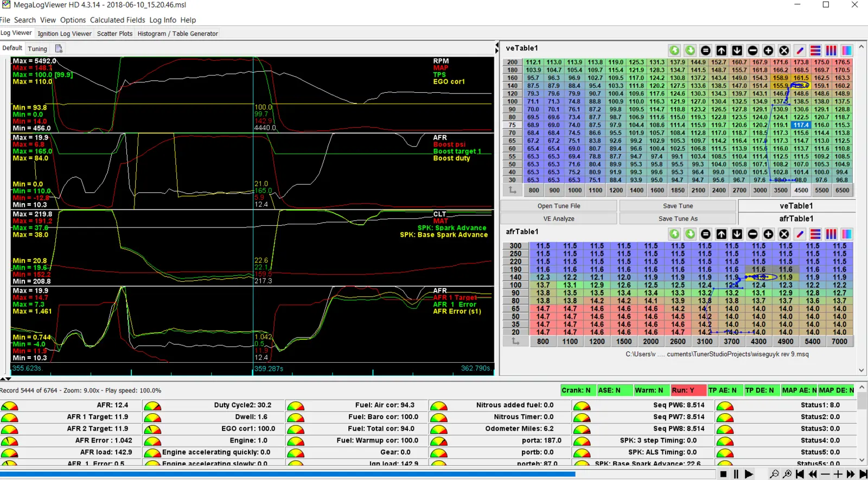
Task: Open the Calculated Fields menu
Action: point(117,20)
